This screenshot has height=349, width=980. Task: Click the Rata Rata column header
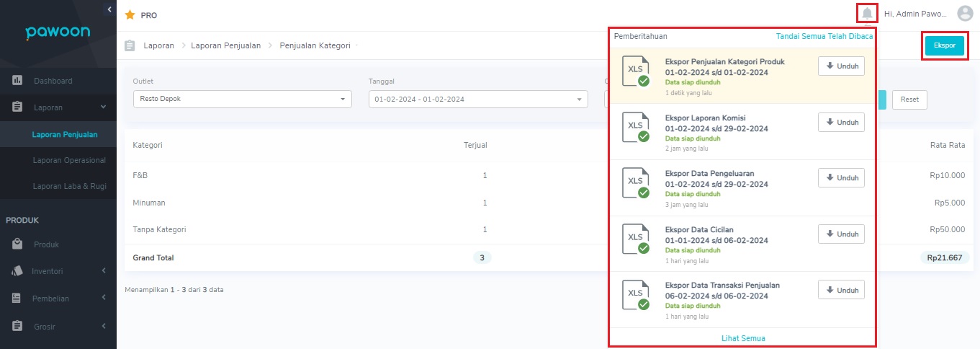point(948,145)
